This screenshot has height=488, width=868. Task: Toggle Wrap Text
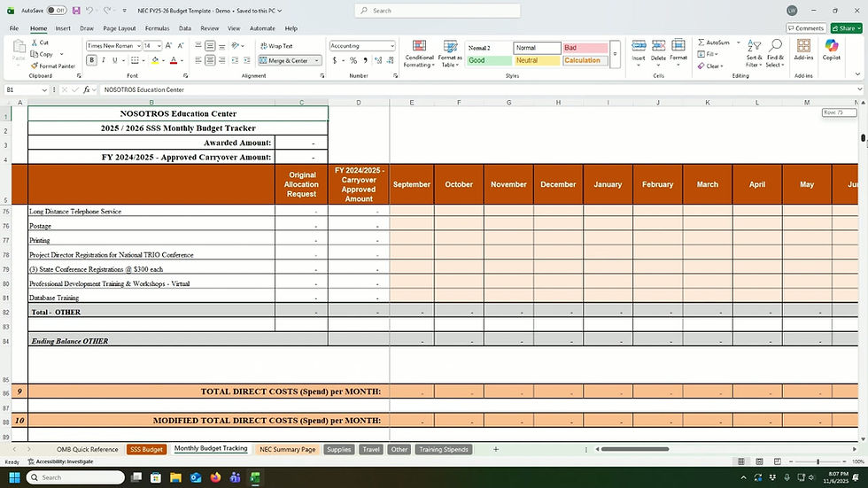(x=276, y=46)
